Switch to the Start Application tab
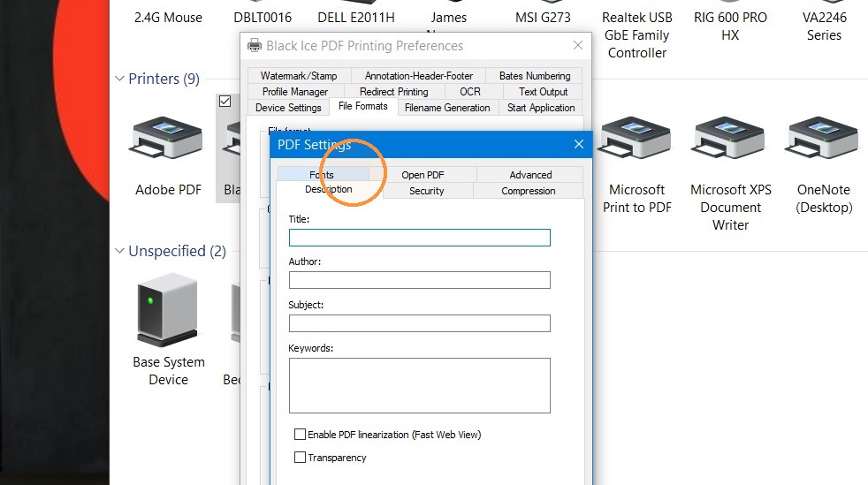Screen dimensions: 868x485 [x=541, y=108]
